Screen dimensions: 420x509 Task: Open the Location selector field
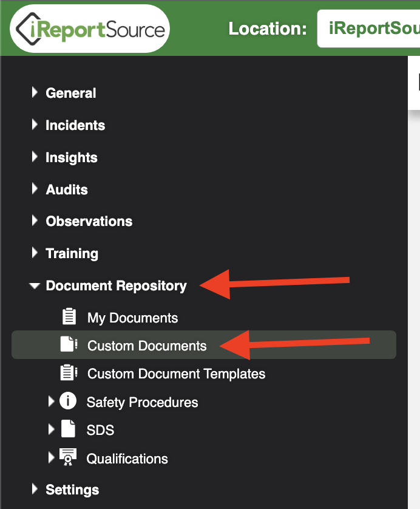click(369, 29)
